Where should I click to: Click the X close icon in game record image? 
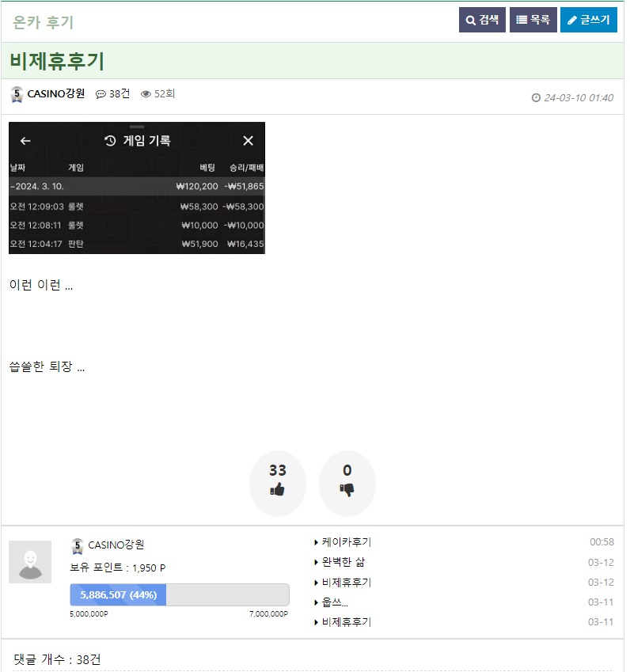[x=248, y=141]
